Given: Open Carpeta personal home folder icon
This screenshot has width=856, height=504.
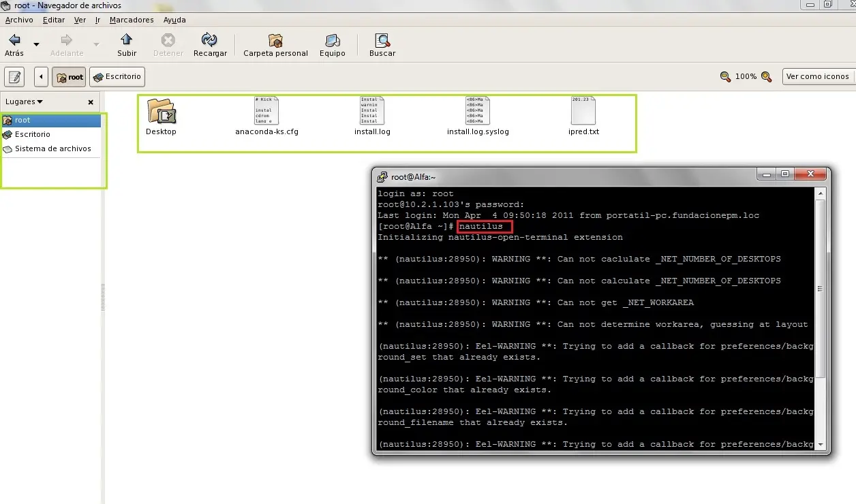Looking at the screenshot, I should coord(275,40).
